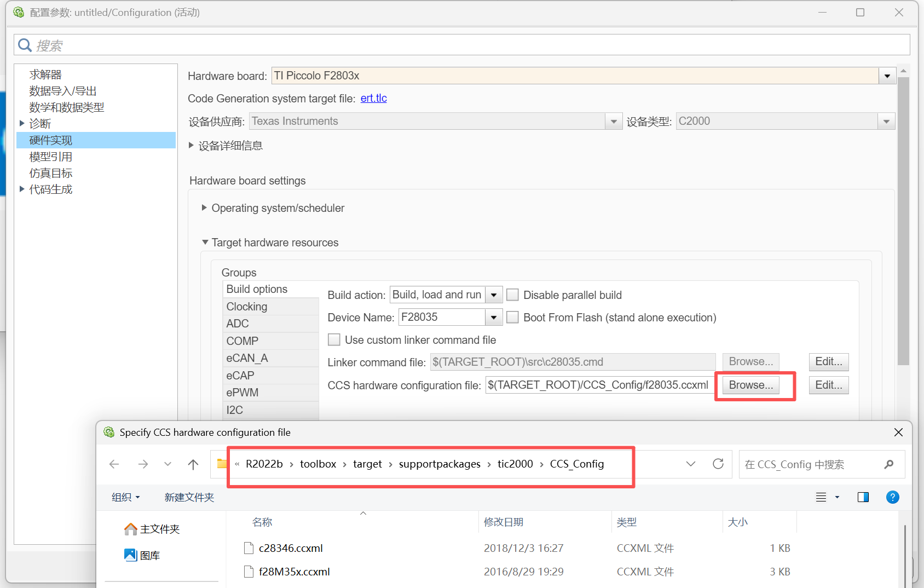Select 仿真目标 category
The width and height of the screenshot is (924, 588).
(51, 173)
